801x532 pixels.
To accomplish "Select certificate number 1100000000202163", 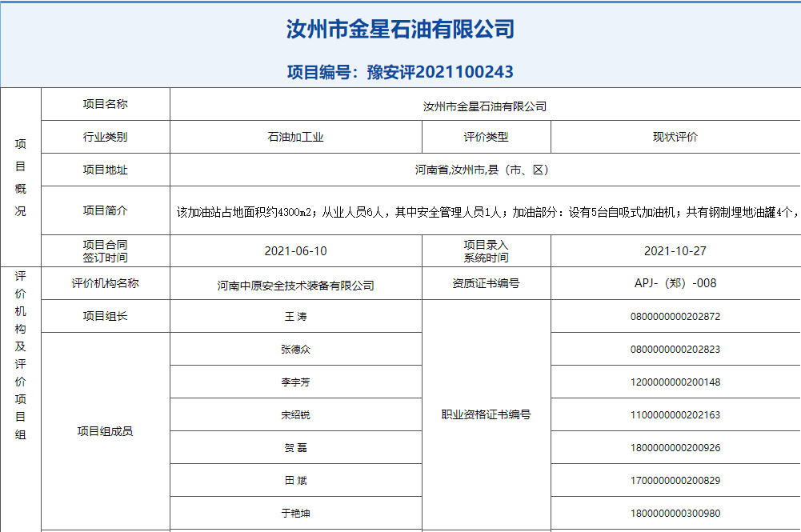I will [675, 414].
